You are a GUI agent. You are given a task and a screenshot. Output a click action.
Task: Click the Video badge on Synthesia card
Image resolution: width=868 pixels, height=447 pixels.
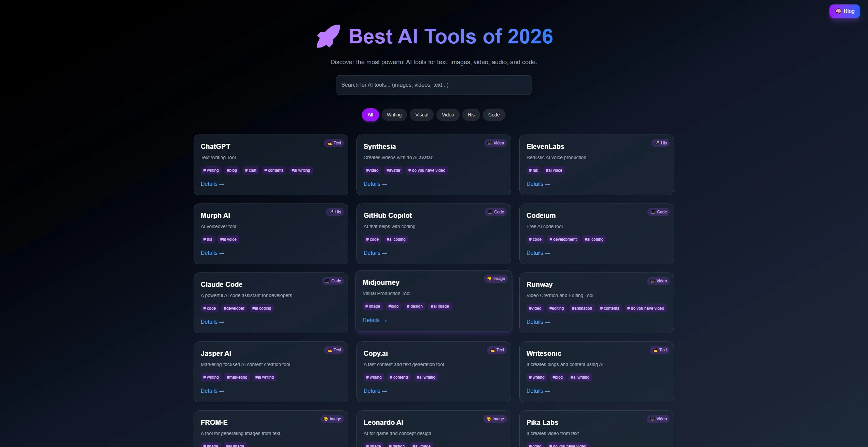click(x=495, y=143)
